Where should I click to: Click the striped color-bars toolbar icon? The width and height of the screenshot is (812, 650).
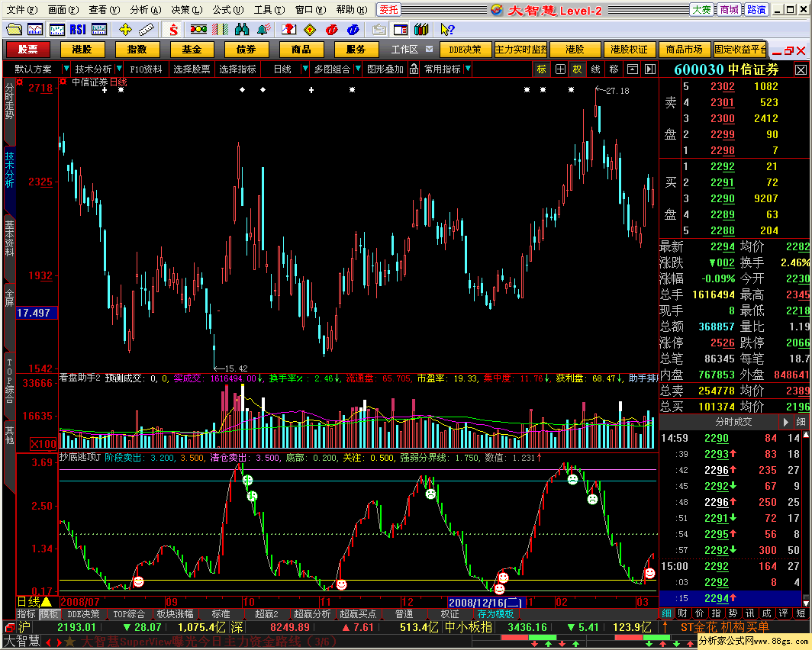(220, 30)
